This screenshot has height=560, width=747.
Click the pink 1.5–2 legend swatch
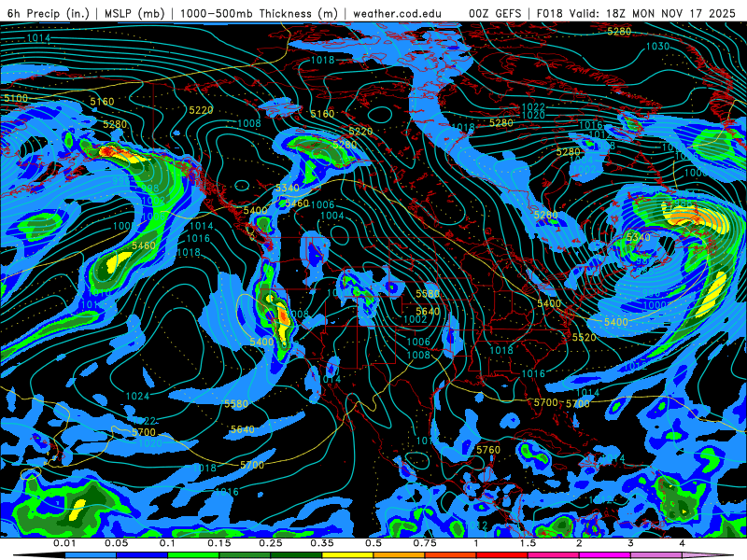point(554,555)
